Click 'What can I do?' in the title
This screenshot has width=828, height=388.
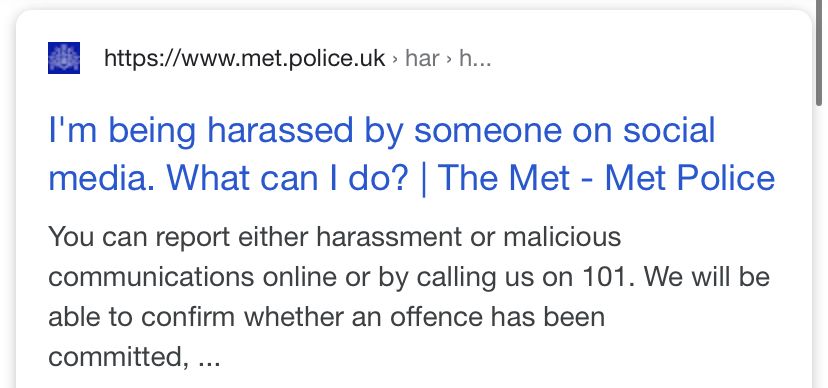pos(287,178)
